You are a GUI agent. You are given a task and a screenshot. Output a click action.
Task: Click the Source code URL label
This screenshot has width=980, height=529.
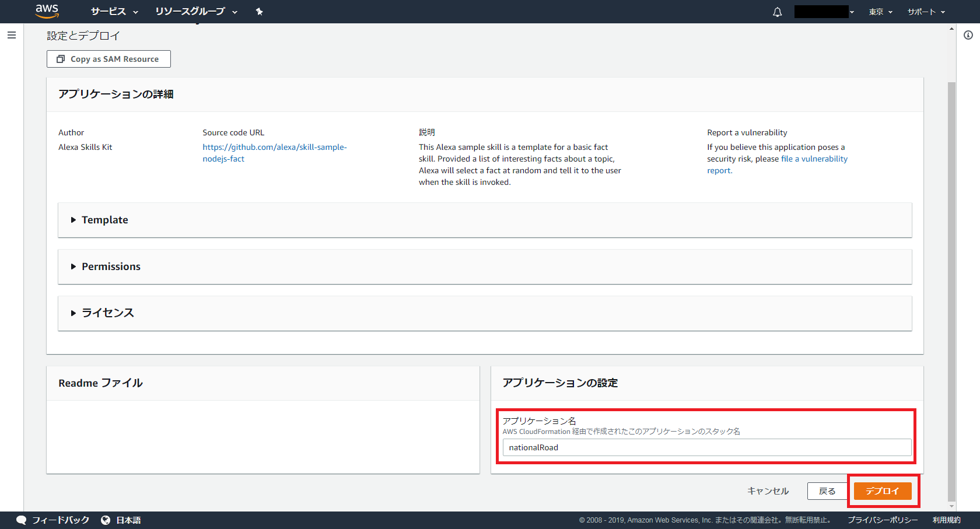pyautogui.click(x=233, y=132)
